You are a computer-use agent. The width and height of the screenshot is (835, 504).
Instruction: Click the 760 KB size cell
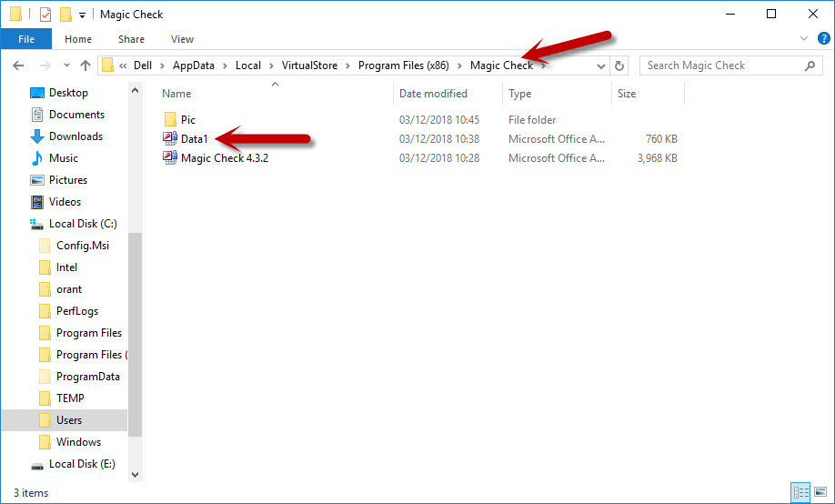coord(661,139)
